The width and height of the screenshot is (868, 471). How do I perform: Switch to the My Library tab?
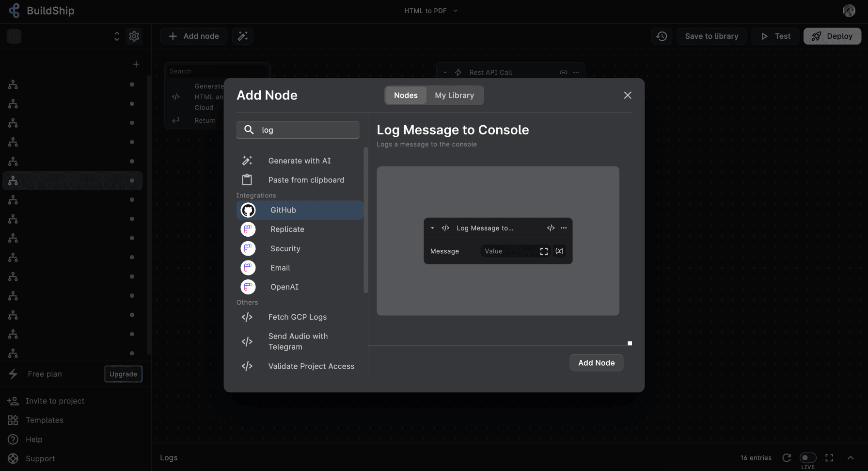click(454, 95)
